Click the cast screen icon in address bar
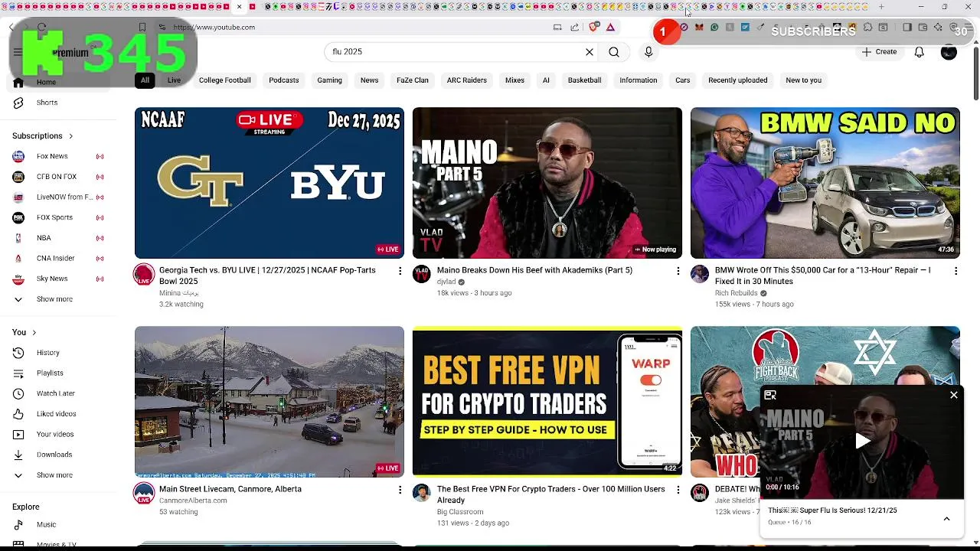980x551 pixels. click(557, 27)
